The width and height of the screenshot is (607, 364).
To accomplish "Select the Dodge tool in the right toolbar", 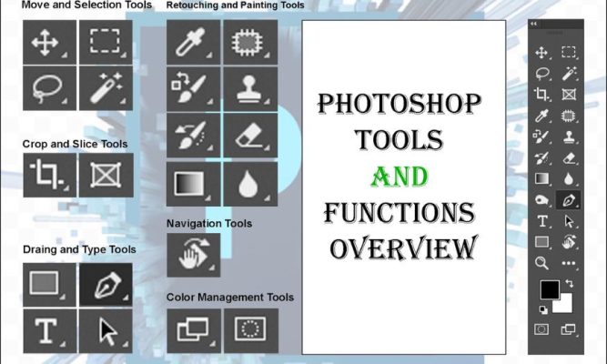I will click(x=541, y=199).
